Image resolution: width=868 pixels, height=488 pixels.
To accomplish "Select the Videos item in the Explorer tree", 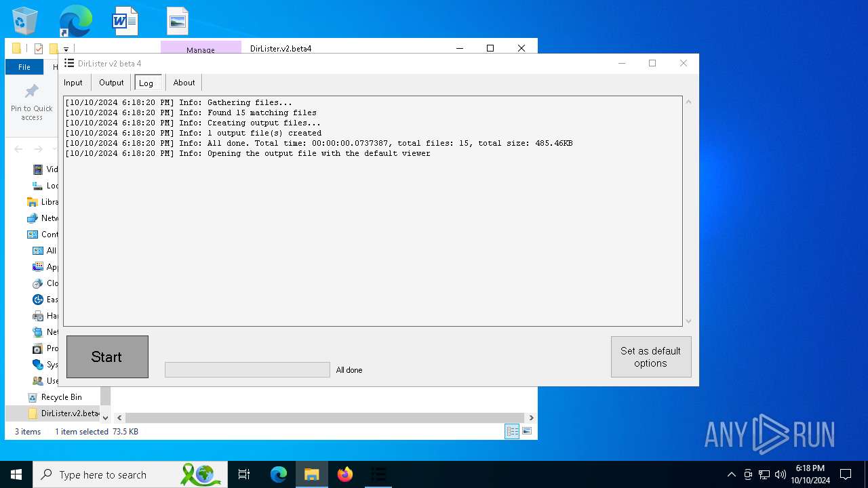I will click(45, 169).
